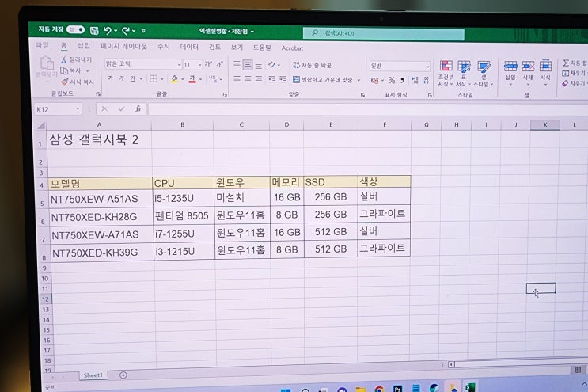The image size is (588, 392).
Task: Toggle underline formatting (가)
Action: pyautogui.click(x=132, y=78)
